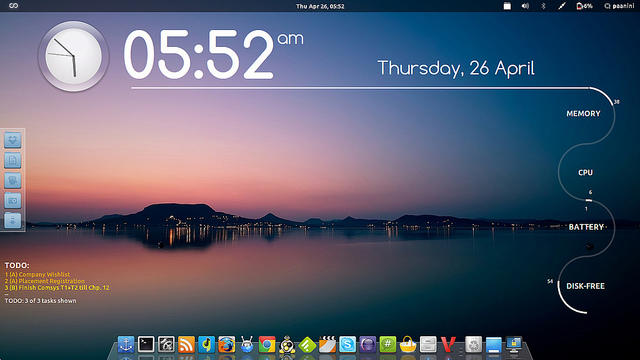Click the TODO: heading
The width and height of the screenshot is (640, 360).
(x=17, y=265)
